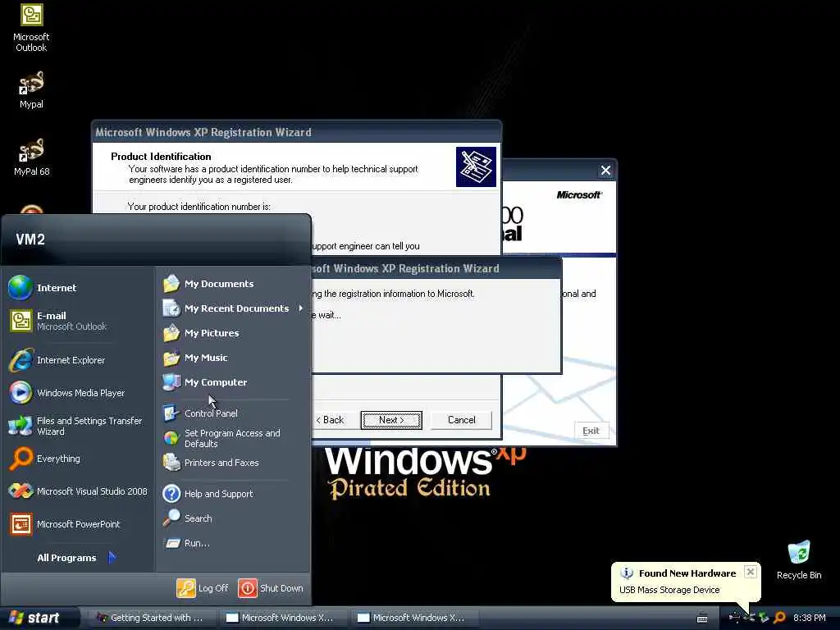Click the VM2 user name header
This screenshot has width=840, height=630.
[30, 239]
